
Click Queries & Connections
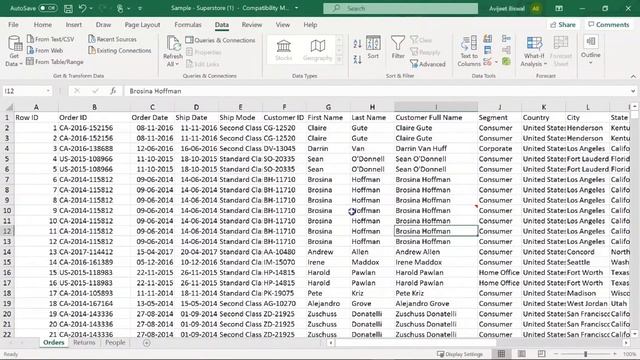[220, 40]
